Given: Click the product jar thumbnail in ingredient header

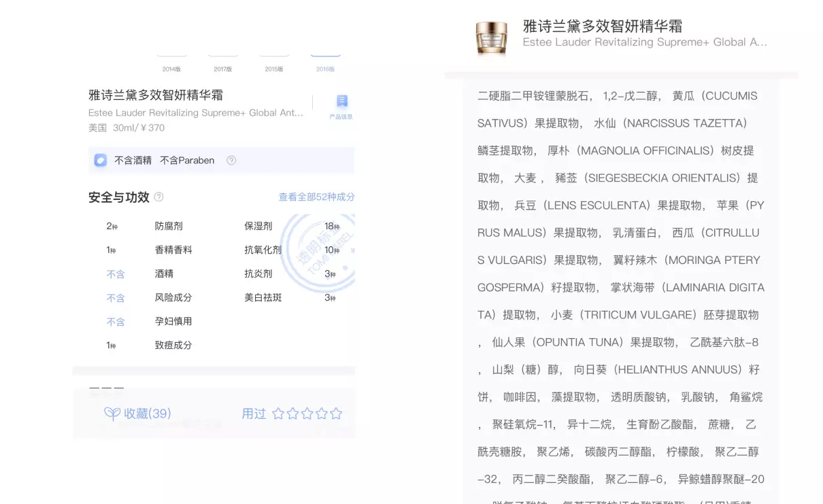Looking at the screenshot, I should tap(491, 37).
